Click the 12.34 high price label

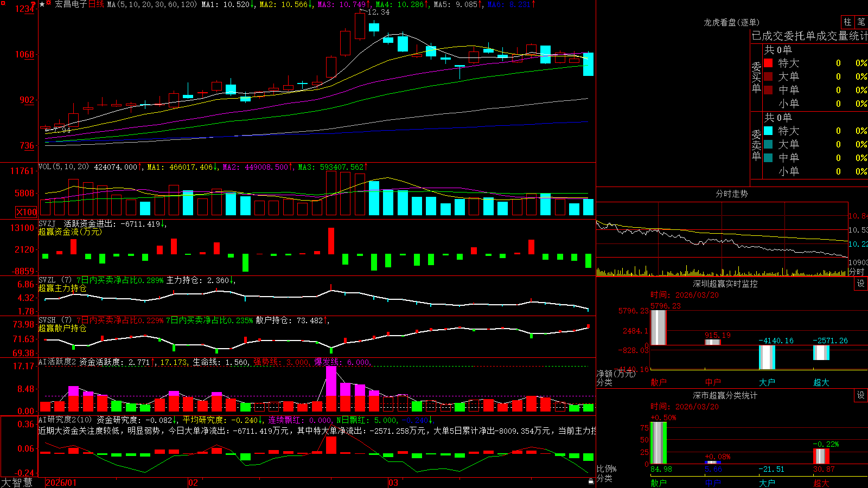(x=379, y=12)
